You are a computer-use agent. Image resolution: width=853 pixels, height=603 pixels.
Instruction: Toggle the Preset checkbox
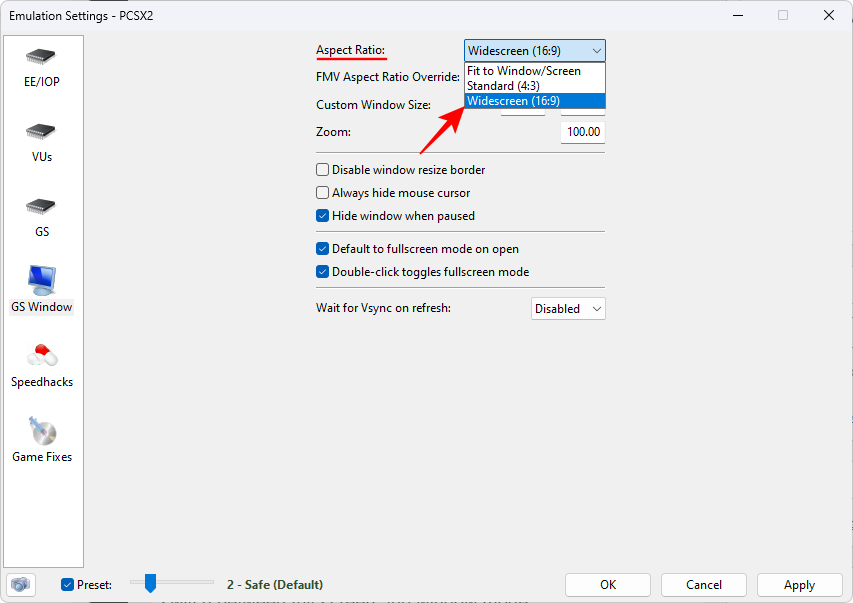(67, 584)
